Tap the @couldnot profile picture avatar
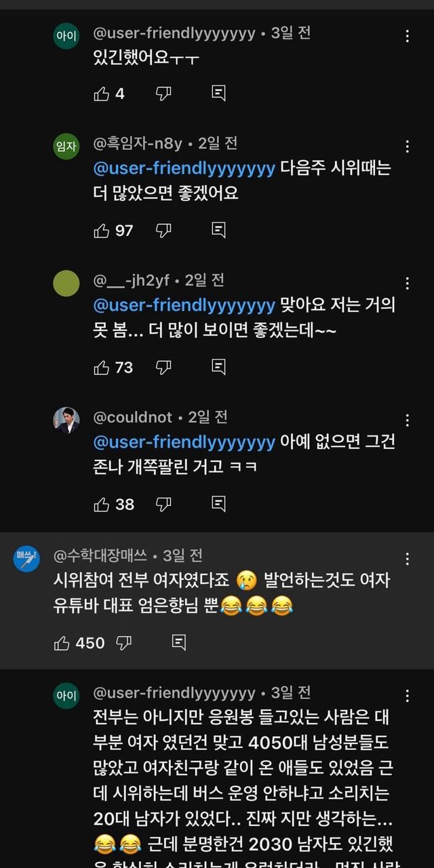This screenshot has width=434, height=868. (x=66, y=420)
